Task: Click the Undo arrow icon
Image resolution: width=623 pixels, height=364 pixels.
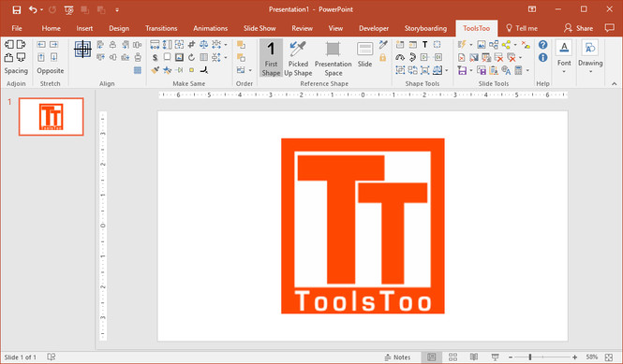Action: tap(33, 9)
